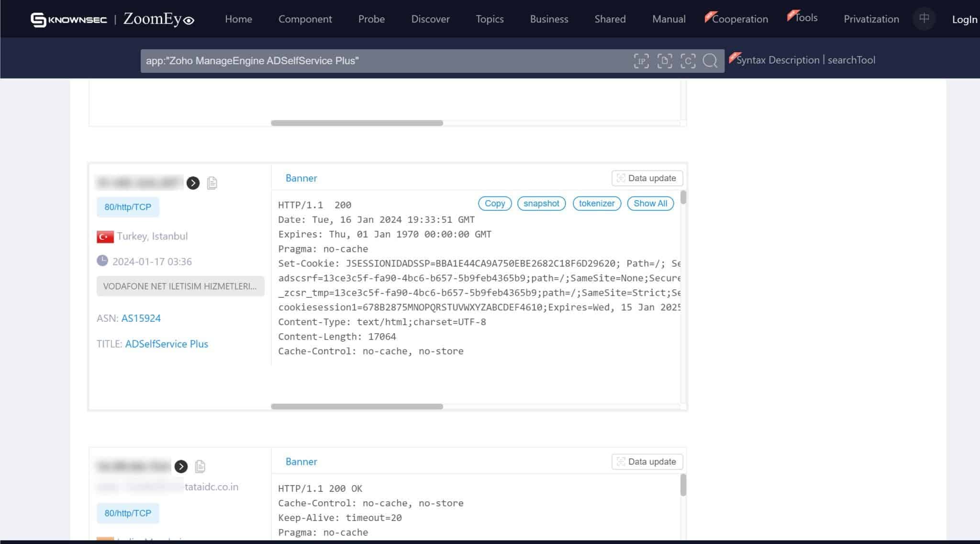
Task: Click document icon beside tataidc.co.in result
Action: (x=200, y=466)
